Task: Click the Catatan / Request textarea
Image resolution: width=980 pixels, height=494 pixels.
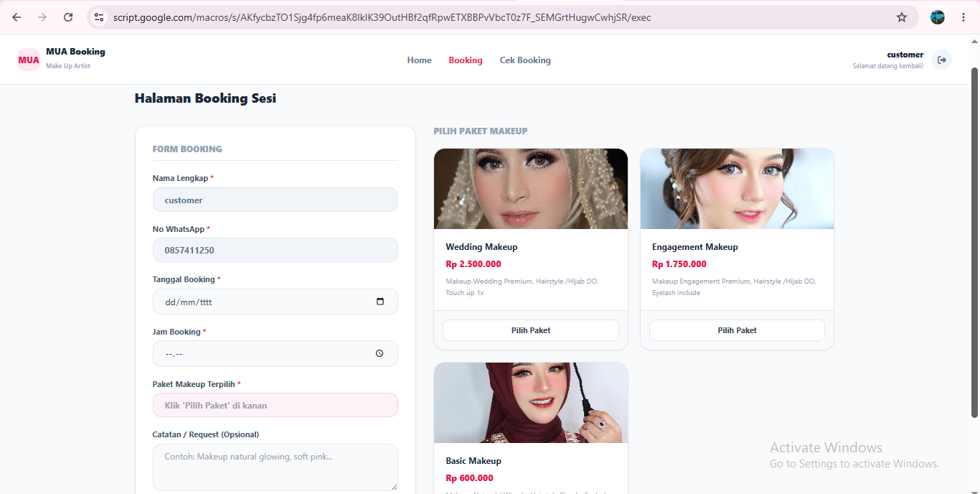Action: [x=275, y=467]
